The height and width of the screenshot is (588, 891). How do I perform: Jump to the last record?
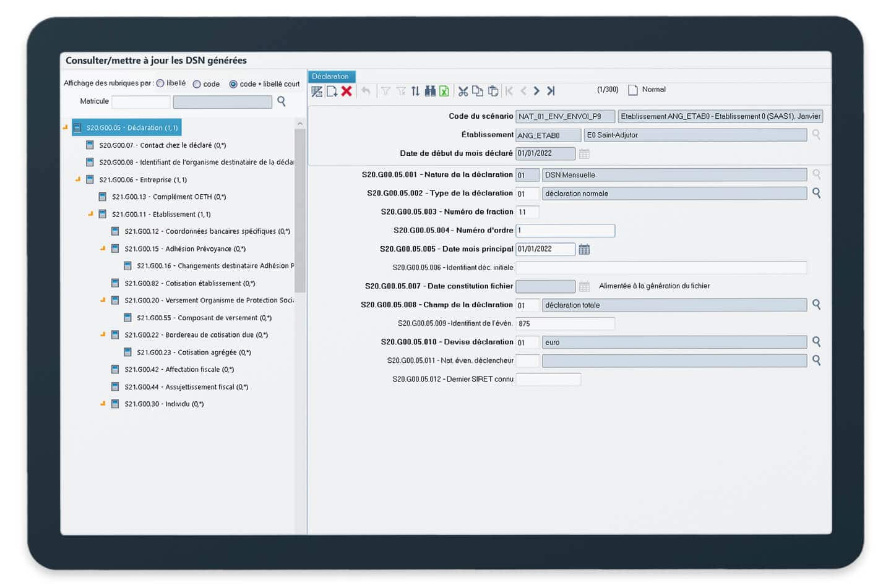coord(551,91)
